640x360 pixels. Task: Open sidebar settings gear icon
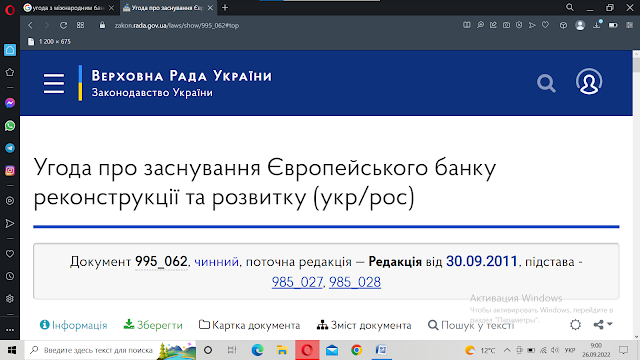10,299
